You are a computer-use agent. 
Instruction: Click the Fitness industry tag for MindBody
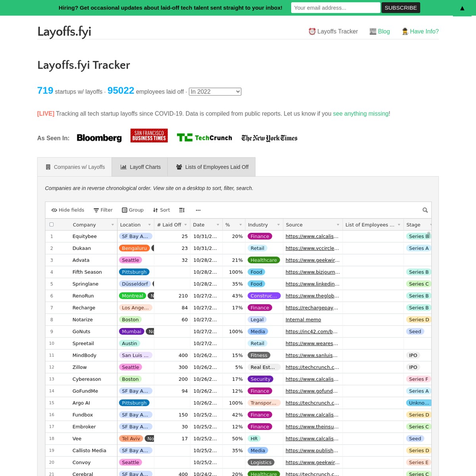259,355
